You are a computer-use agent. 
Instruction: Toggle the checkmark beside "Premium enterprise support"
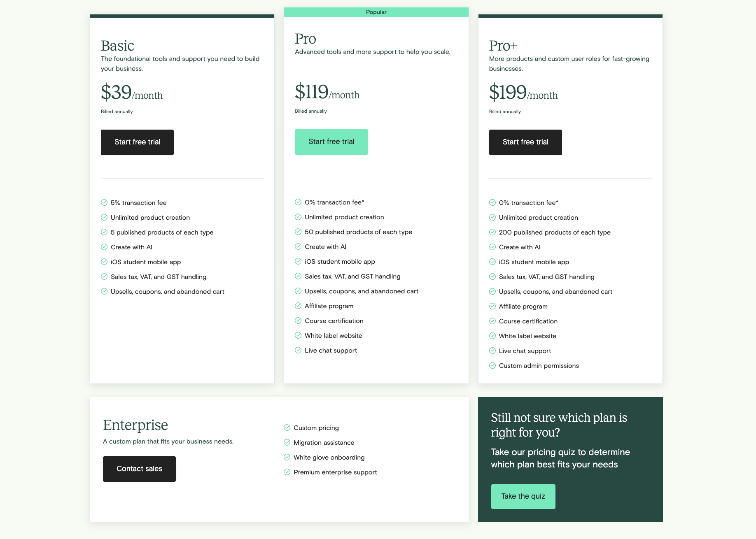287,472
